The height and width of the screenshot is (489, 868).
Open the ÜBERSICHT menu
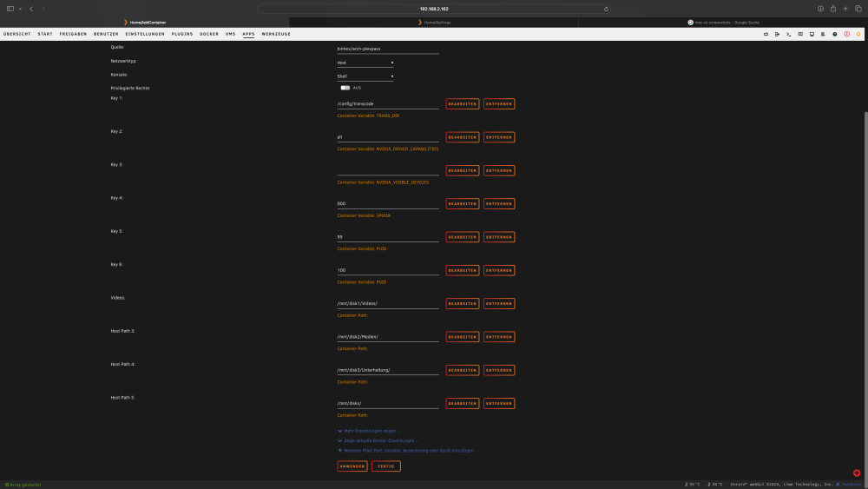click(17, 34)
